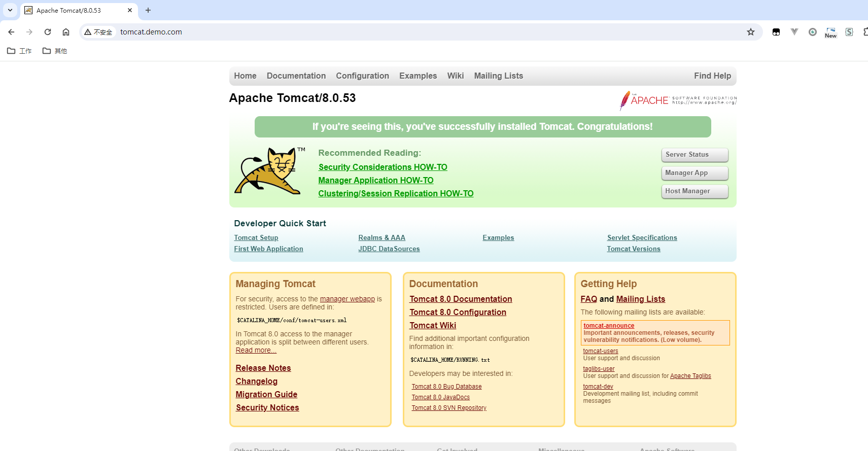Open the Tomcat 8.0 Configuration link
Image resolution: width=868 pixels, height=451 pixels.
(x=458, y=312)
